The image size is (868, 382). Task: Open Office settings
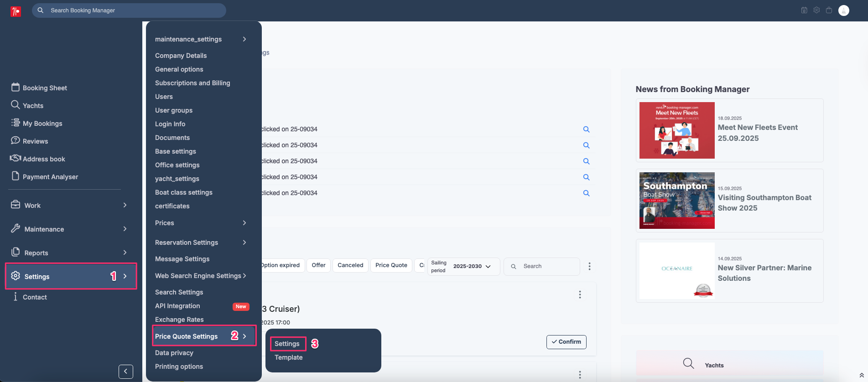click(177, 165)
